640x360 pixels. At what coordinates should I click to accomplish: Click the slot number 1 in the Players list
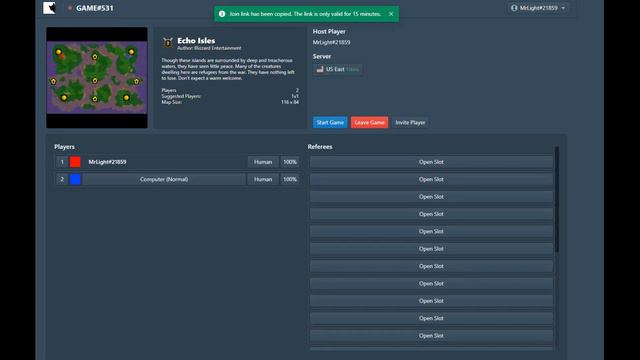(x=62, y=162)
